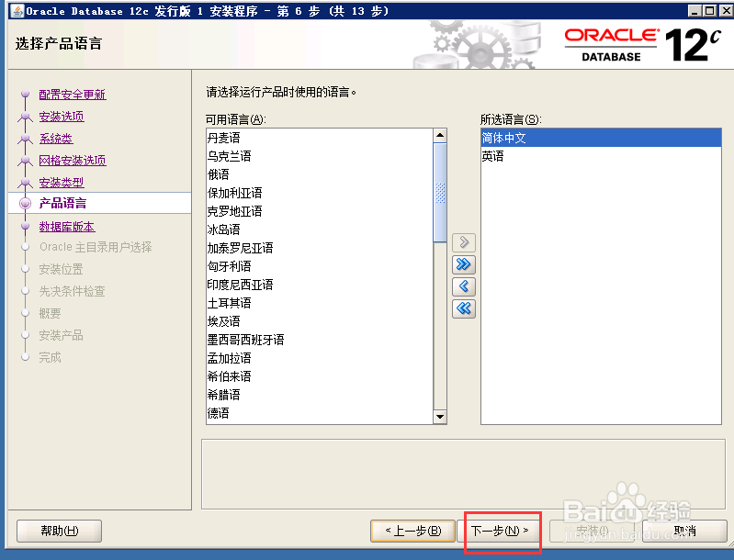This screenshot has height=560, width=734.
Task: Select 希伯来语 in available languages
Action: pos(320,376)
